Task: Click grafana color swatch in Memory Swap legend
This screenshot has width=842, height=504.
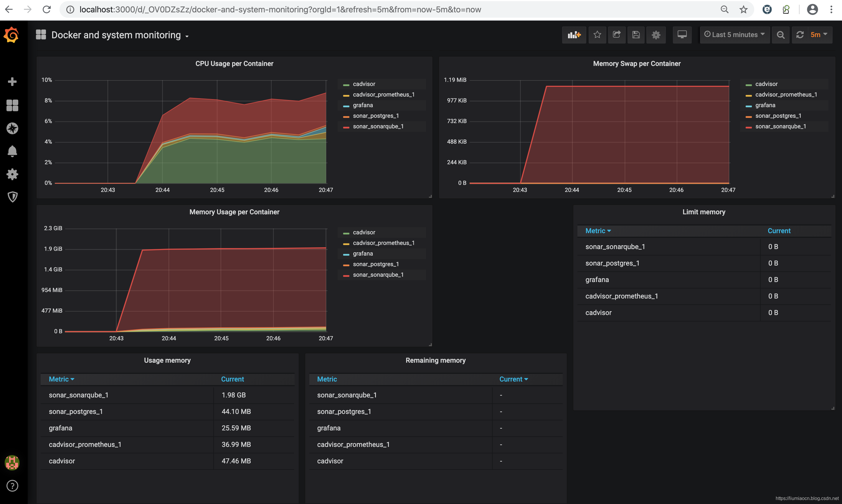Action: 749,106
